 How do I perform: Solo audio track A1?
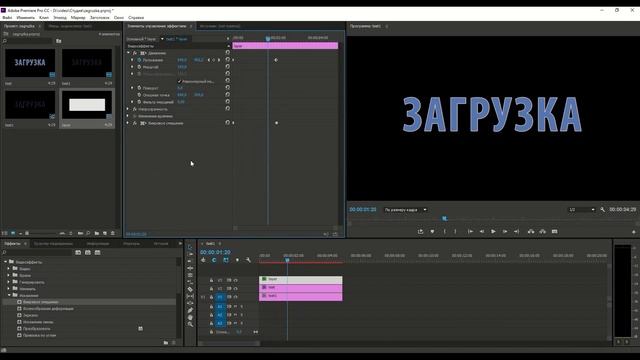tap(242, 306)
